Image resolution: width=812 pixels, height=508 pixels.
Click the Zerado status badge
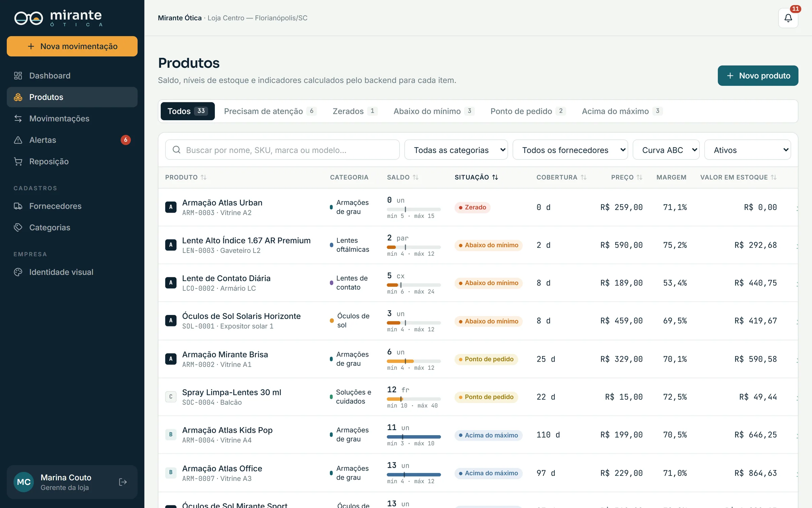[x=472, y=207]
